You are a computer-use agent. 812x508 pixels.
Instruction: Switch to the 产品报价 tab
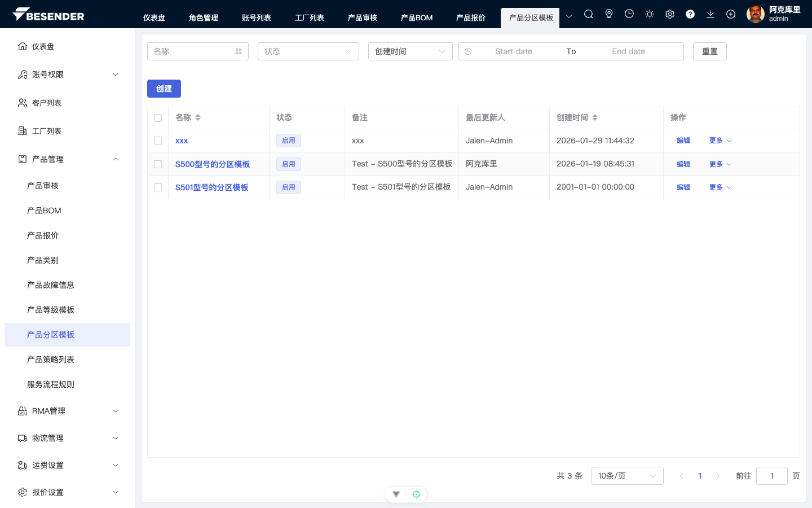[x=471, y=18]
